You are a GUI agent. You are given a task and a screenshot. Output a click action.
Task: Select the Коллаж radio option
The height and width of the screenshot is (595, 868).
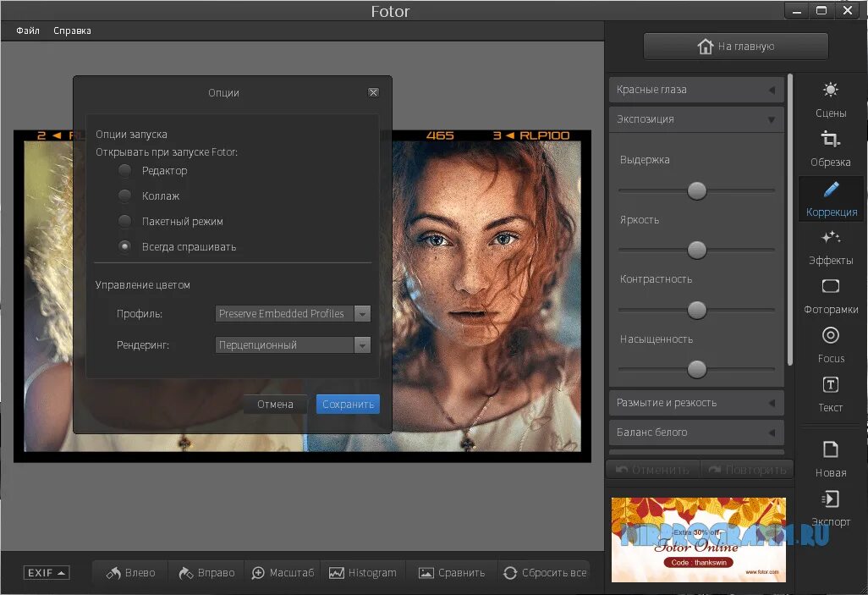124,196
